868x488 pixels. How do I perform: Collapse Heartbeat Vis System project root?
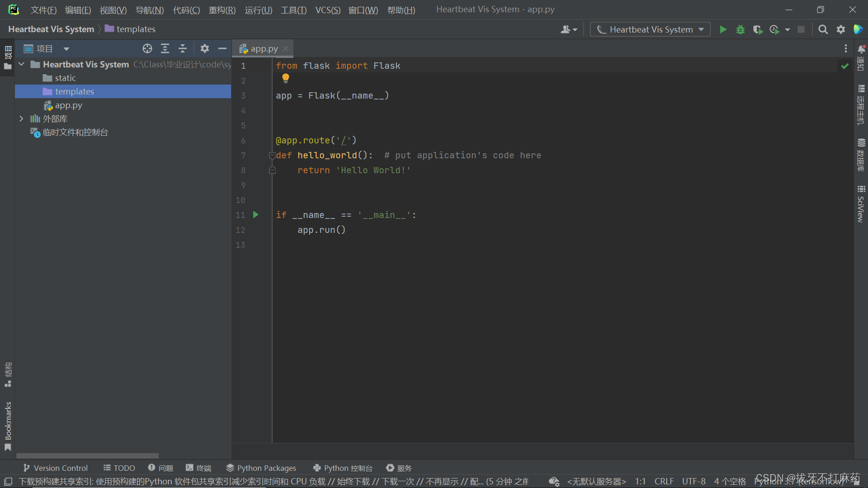[21, 64]
